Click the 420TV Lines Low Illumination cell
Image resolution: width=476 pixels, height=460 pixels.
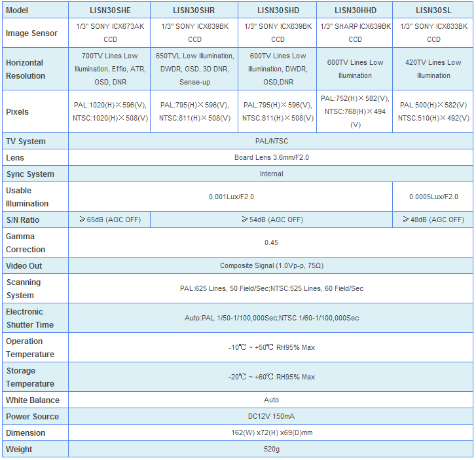(x=433, y=69)
